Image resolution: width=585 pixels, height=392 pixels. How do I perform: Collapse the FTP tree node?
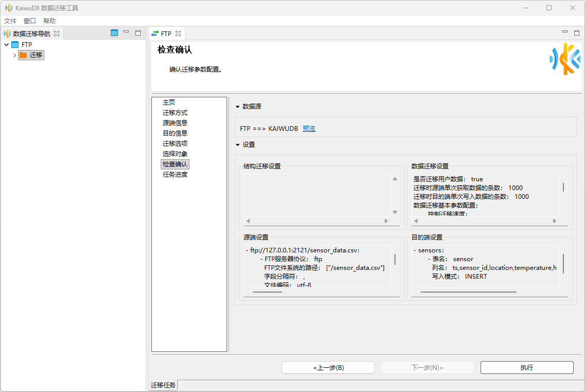coord(6,45)
